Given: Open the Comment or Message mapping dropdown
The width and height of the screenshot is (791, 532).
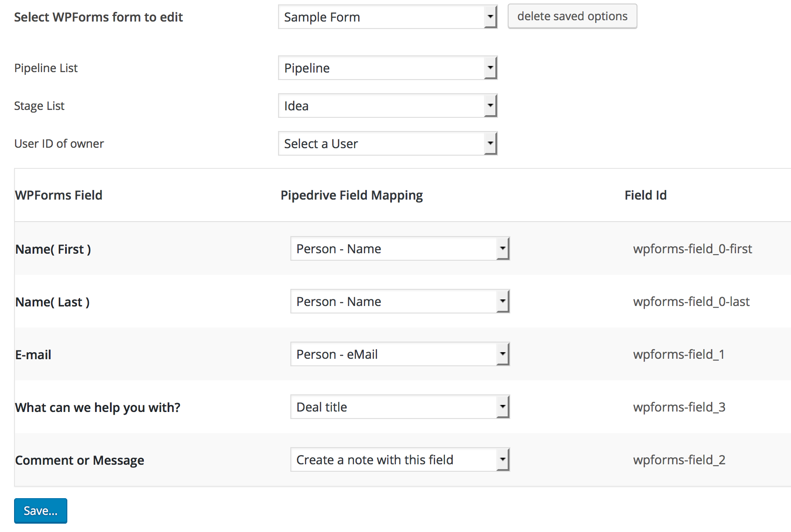Looking at the screenshot, I should 399,459.
